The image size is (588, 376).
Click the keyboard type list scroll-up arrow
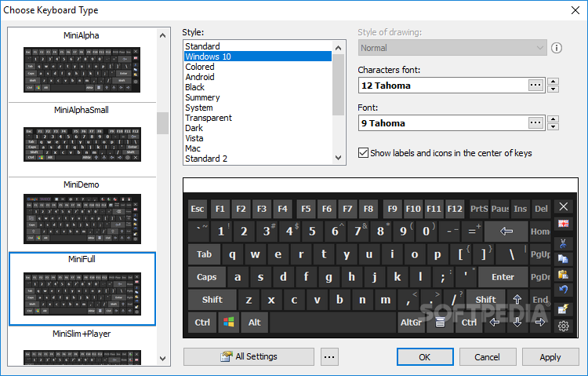(162, 35)
